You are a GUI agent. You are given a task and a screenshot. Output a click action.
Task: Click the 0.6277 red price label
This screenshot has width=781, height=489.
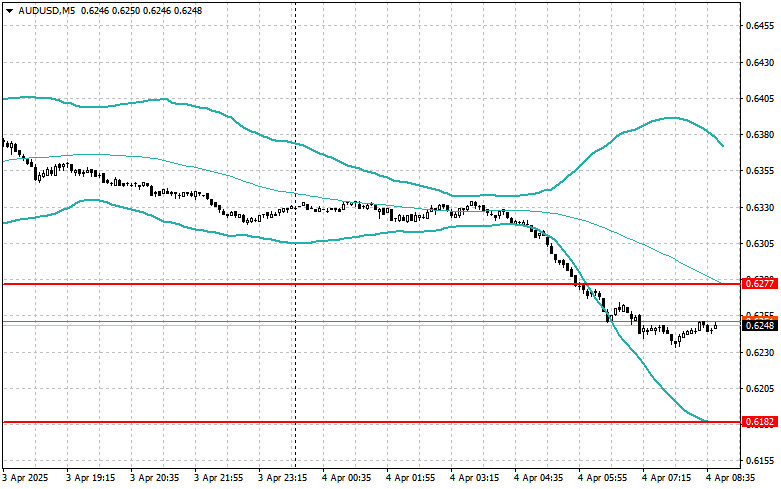click(760, 284)
